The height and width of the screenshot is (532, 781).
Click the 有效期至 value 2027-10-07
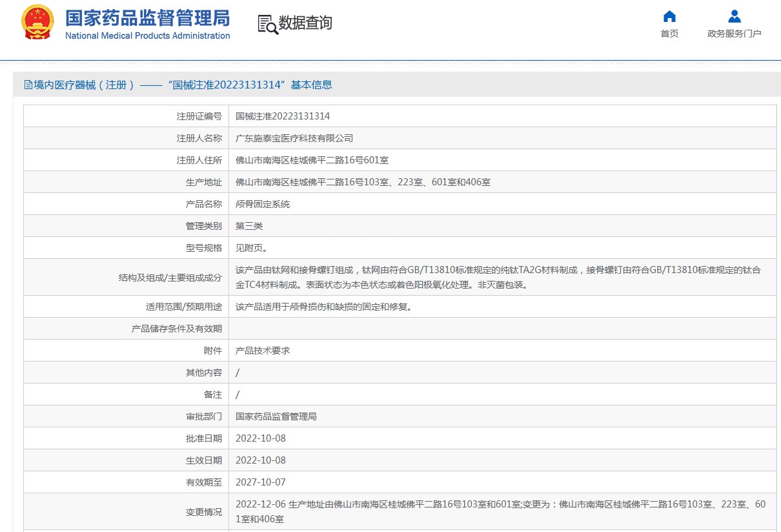[x=261, y=482]
